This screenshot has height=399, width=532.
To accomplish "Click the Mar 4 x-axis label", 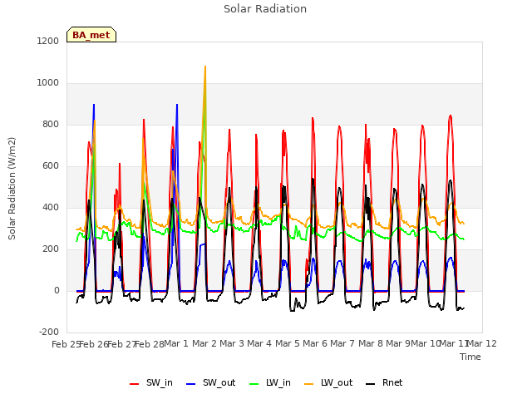I will pos(259,343).
